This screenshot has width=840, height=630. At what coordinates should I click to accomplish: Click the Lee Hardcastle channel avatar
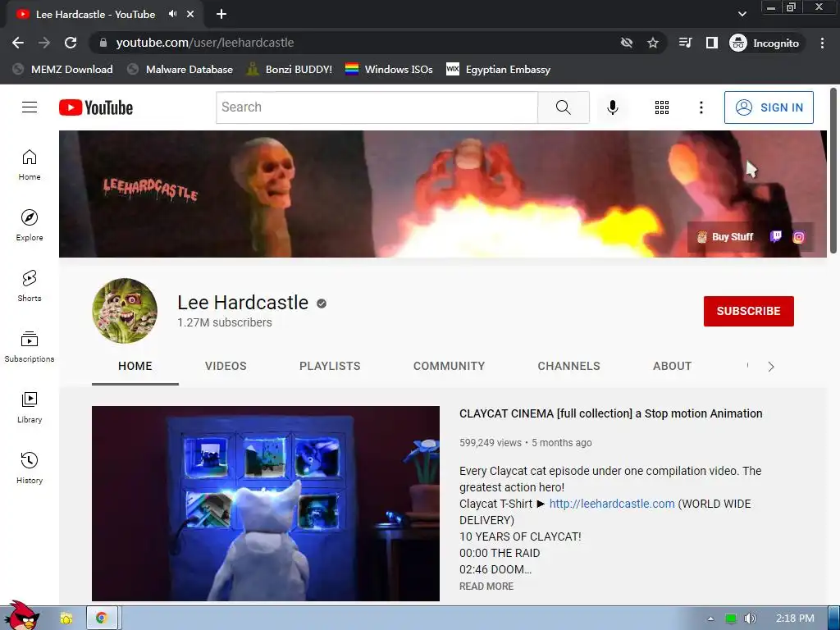point(125,311)
